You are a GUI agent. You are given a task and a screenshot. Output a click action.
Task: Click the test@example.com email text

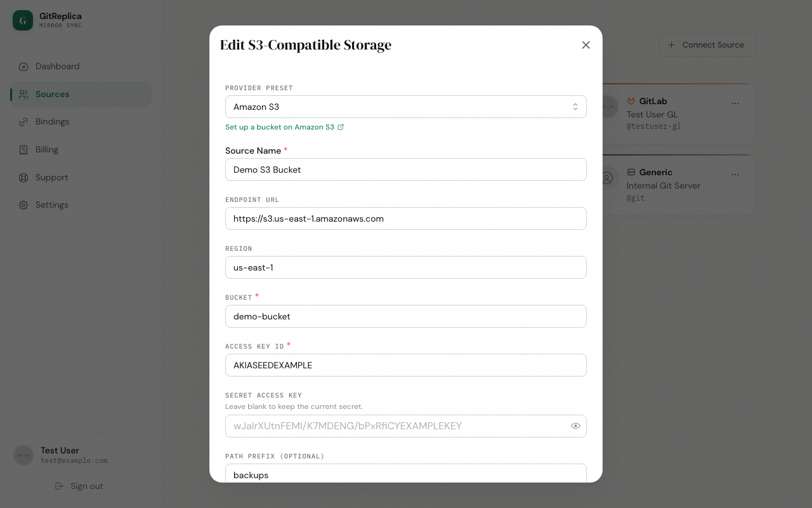click(x=74, y=461)
